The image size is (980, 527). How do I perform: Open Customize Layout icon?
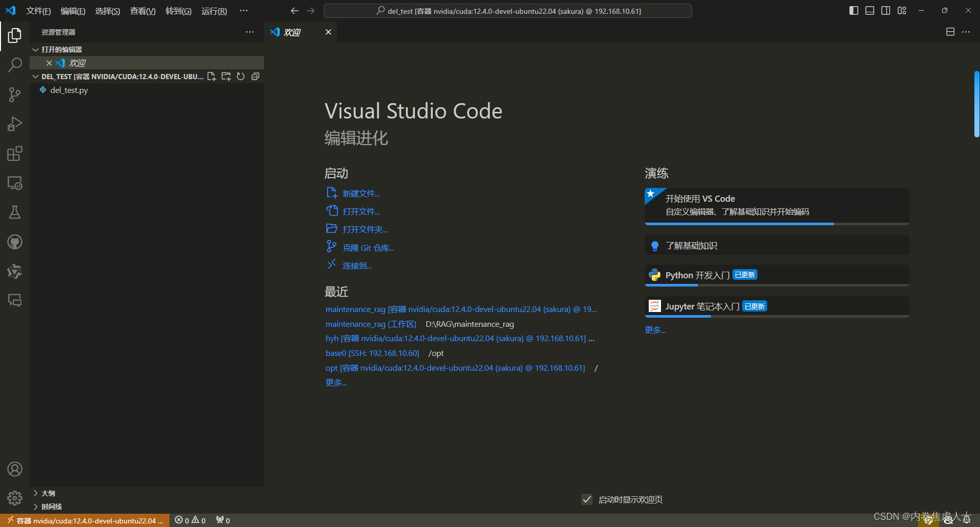click(x=902, y=11)
